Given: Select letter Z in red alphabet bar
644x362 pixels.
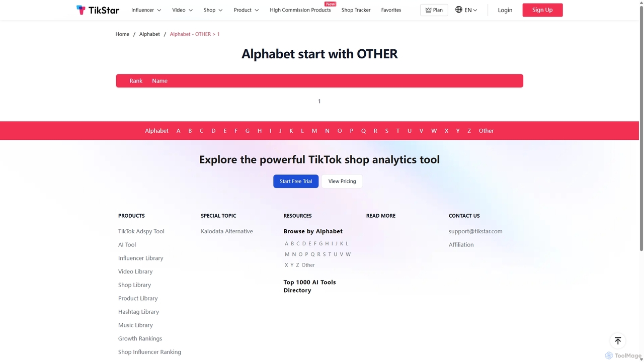Looking at the screenshot, I should tap(469, 131).
